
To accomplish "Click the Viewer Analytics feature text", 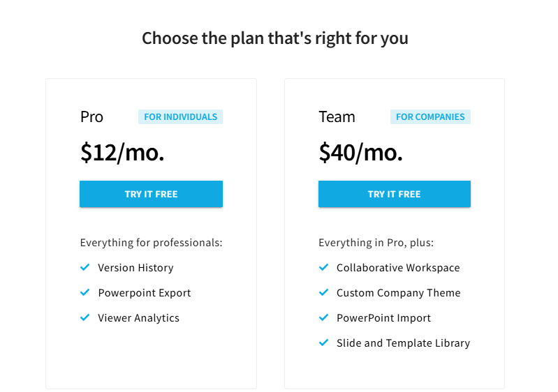I will 138,318.
